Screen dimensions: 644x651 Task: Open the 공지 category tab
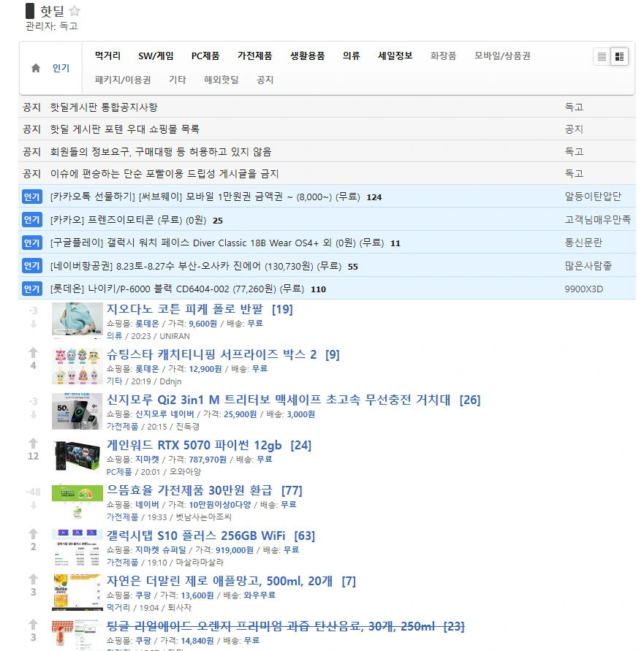pyautogui.click(x=265, y=80)
